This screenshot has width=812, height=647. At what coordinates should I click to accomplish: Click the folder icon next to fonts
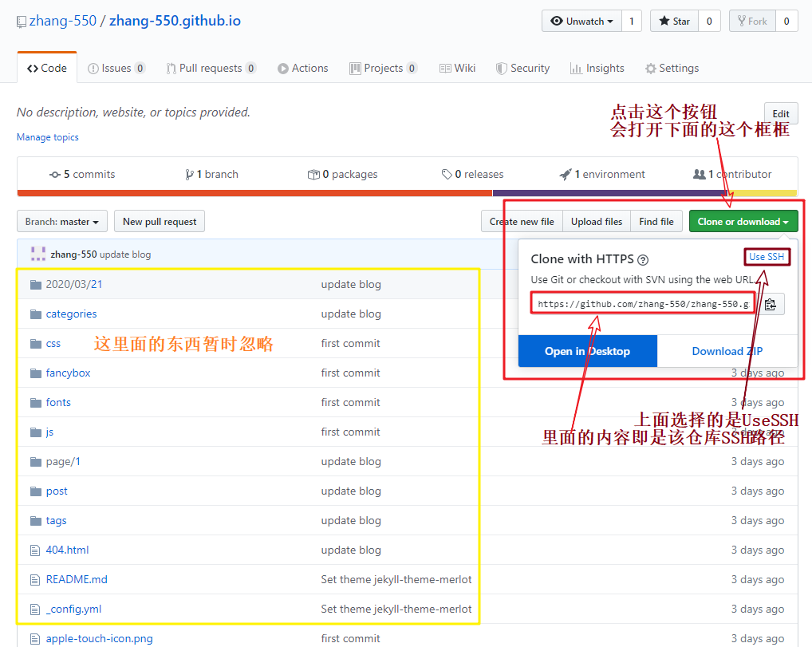pos(36,403)
